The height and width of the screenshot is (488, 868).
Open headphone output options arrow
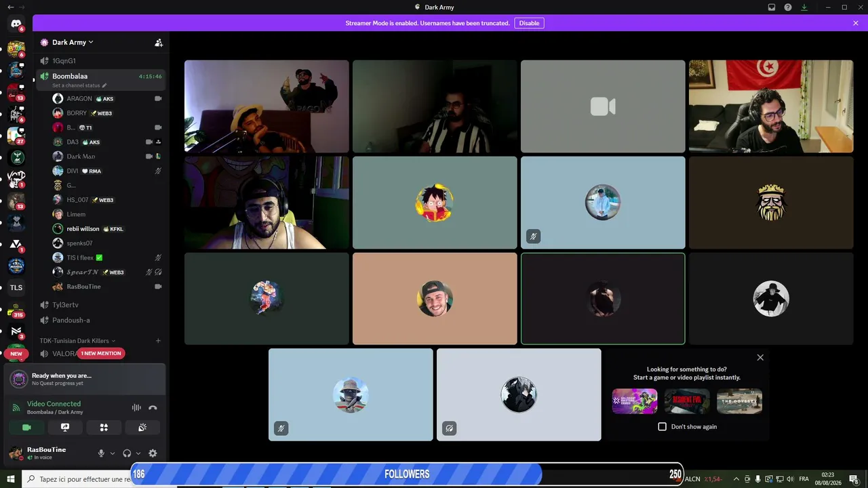pyautogui.click(x=138, y=453)
